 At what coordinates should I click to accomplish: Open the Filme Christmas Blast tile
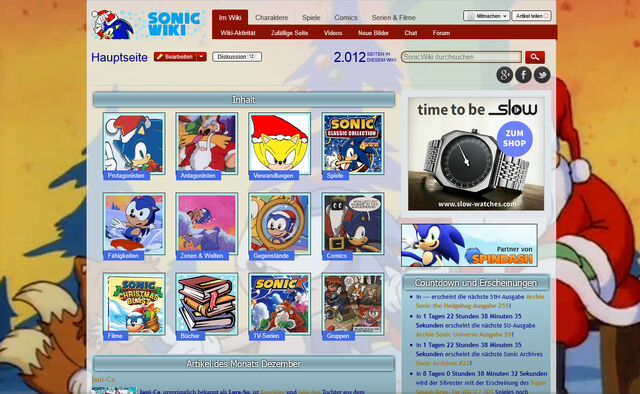tap(134, 304)
